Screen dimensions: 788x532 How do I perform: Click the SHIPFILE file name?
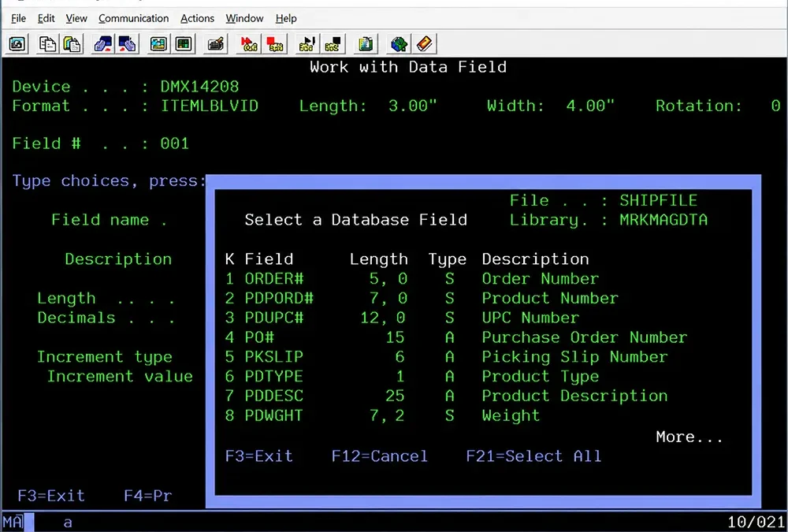(x=658, y=201)
